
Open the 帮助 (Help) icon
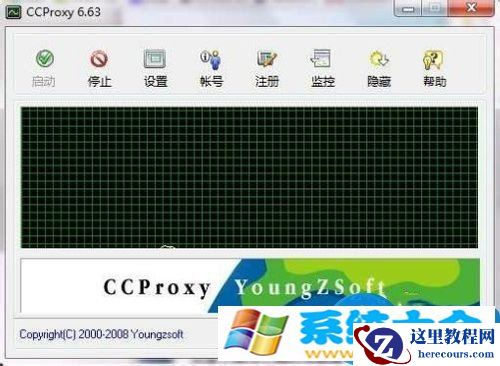(433, 59)
